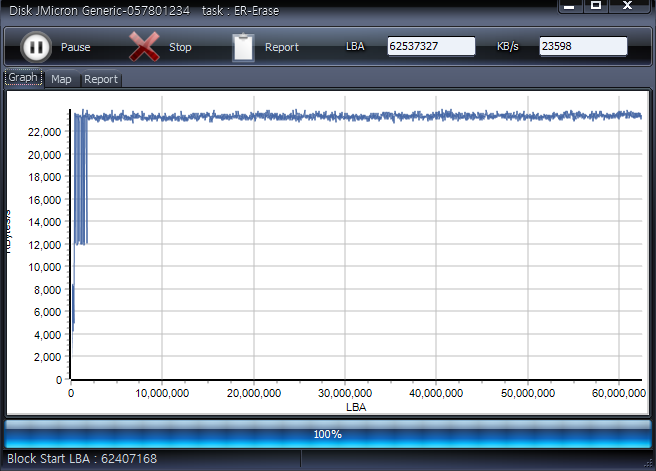Click the resize grip in the status bar corner

648,463
